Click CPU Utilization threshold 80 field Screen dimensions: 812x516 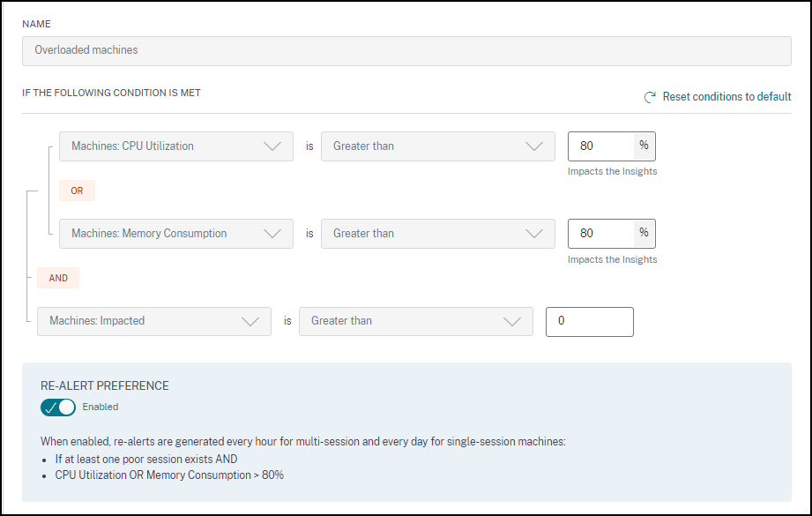point(600,146)
